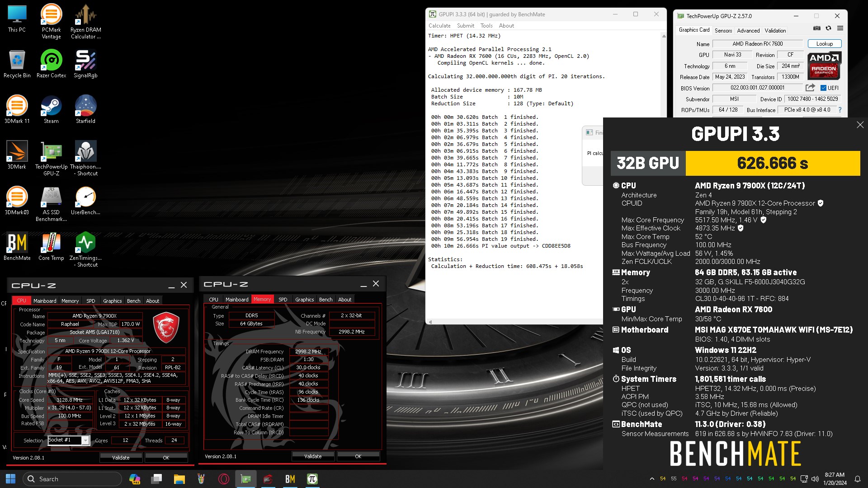The height and width of the screenshot is (488, 868).
Task: Open File Explorer in taskbar
Action: click(179, 479)
